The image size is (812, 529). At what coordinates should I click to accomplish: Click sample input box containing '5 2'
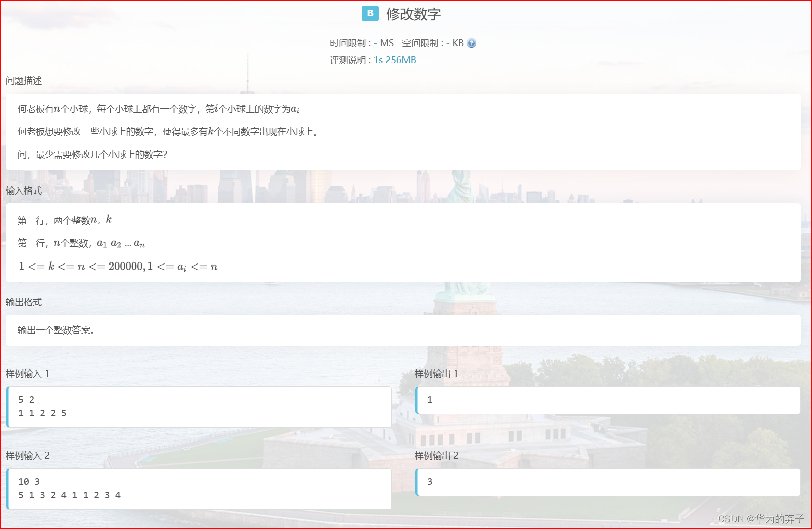click(199, 406)
